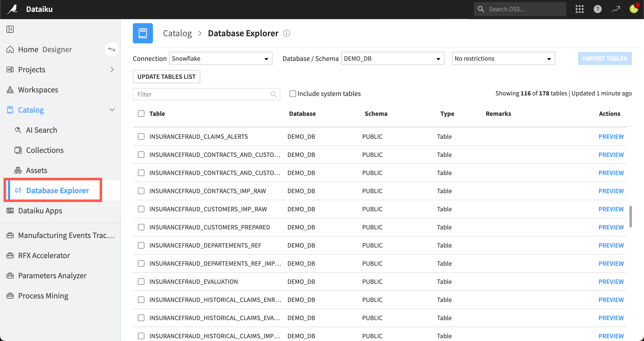Collapse the Catalog section chevron
The width and height of the screenshot is (644, 341).
(x=112, y=110)
